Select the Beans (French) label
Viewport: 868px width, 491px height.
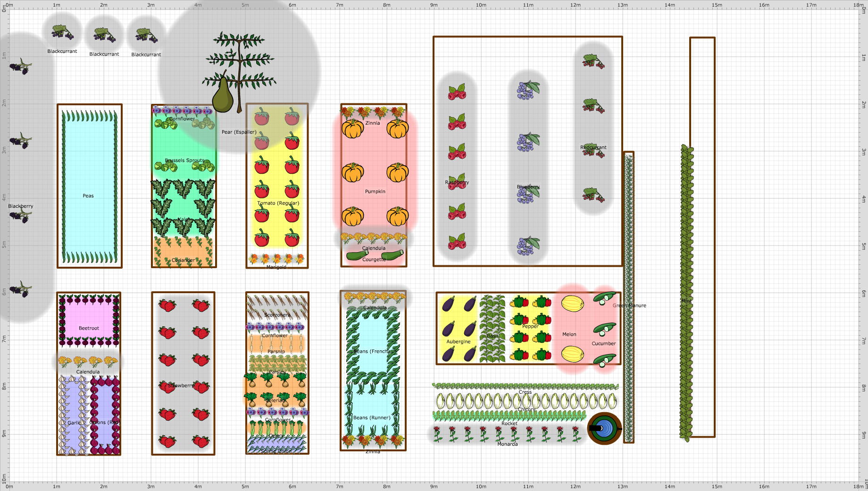point(372,351)
